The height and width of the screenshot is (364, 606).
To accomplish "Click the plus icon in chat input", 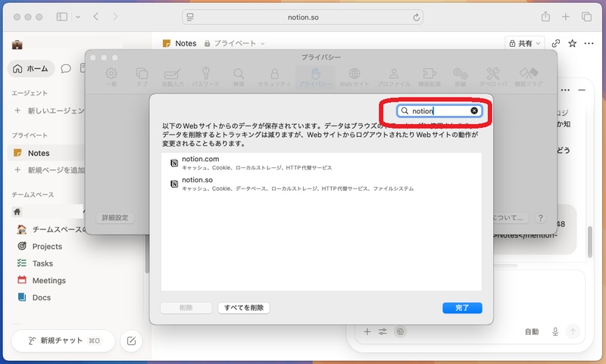I will click(367, 331).
